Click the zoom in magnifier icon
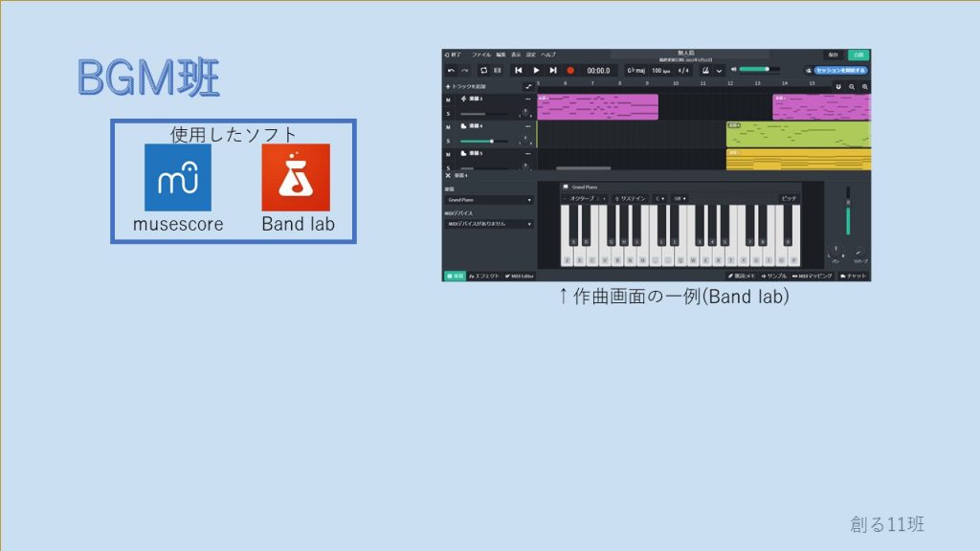The width and height of the screenshot is (980, 551). (x=865, y=87)
